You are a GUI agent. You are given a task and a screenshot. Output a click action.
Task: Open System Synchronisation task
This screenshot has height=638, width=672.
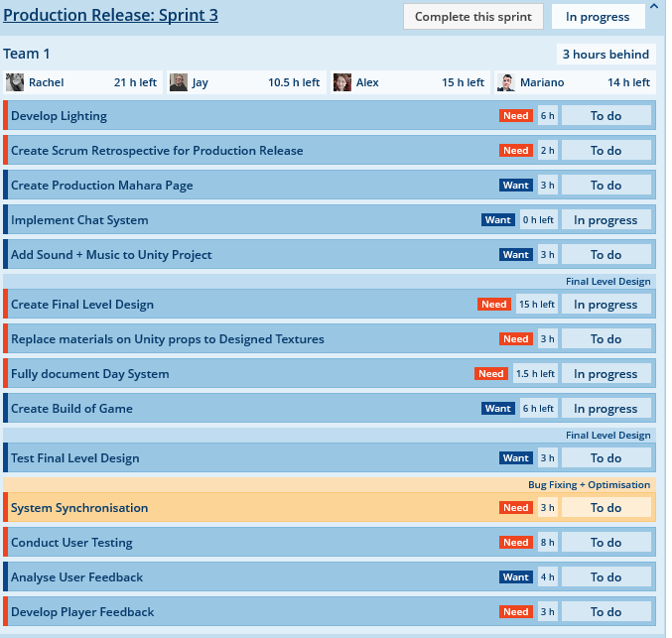click(x=79, y=508)
